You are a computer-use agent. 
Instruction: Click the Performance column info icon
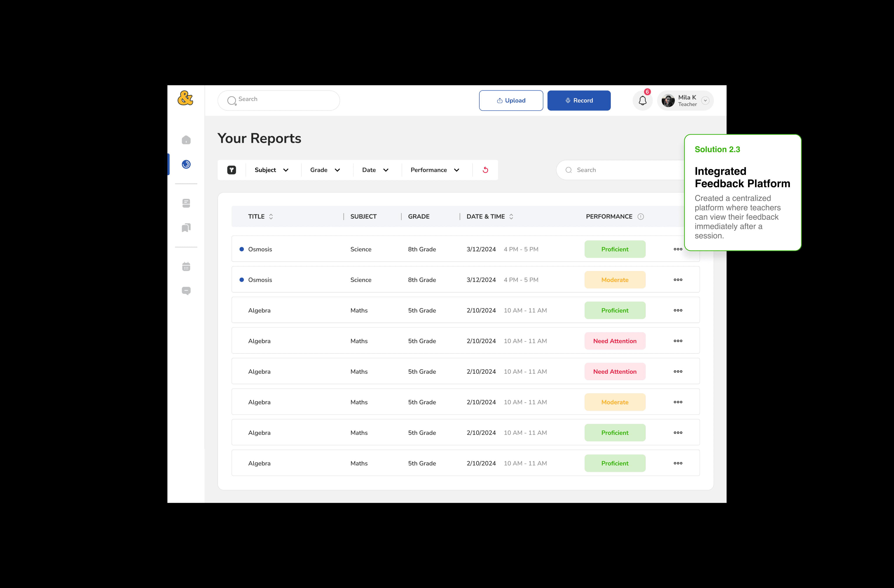(x=640, y=216)
